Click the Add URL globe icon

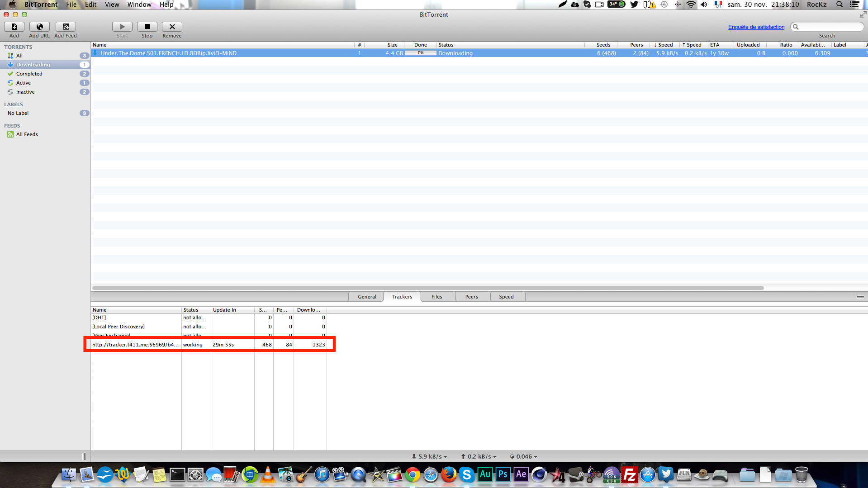click(x=39, y=27)
